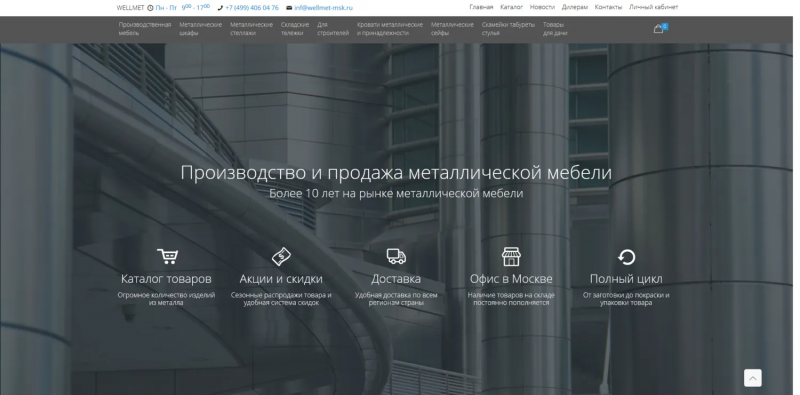Click the Каталог товаров cart icon
The width and height of the screenshot is (800, 395).
[167, 256]
